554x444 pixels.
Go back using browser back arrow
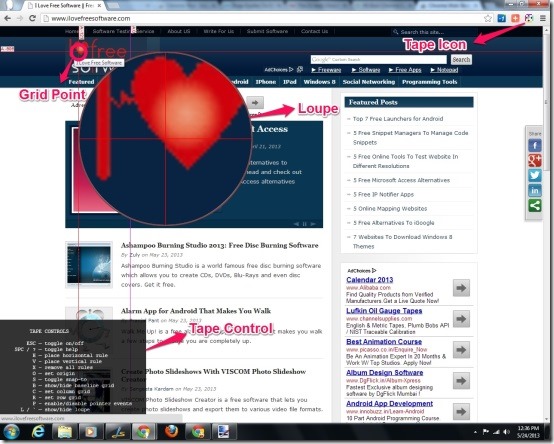(x=7, y=18)
